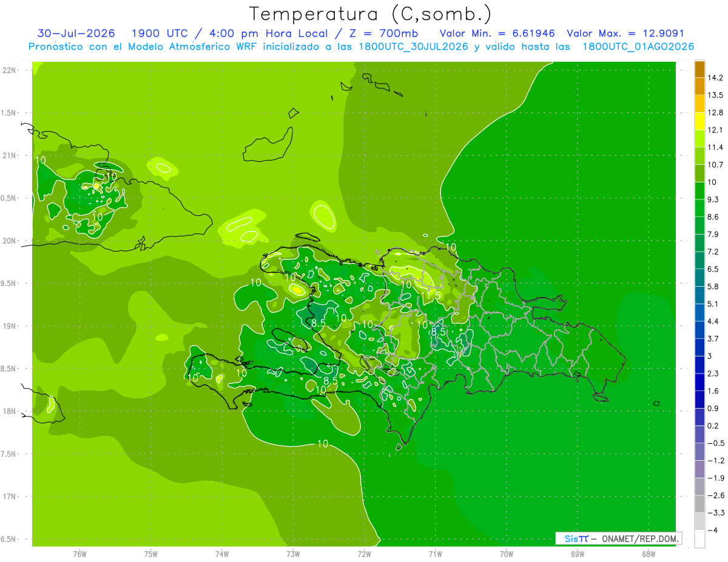
Task: Click the "14.2" colorbar value
Action: pos(716,78)
